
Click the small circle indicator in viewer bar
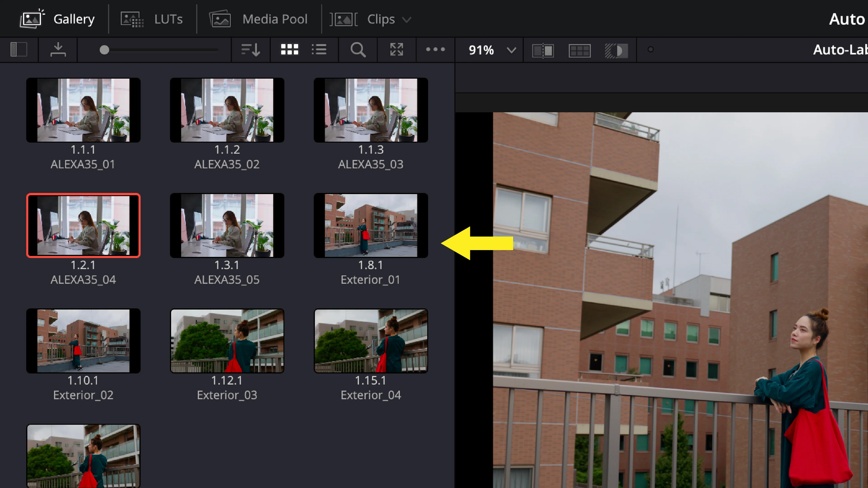pyautogui.click(x=651, y=49)
